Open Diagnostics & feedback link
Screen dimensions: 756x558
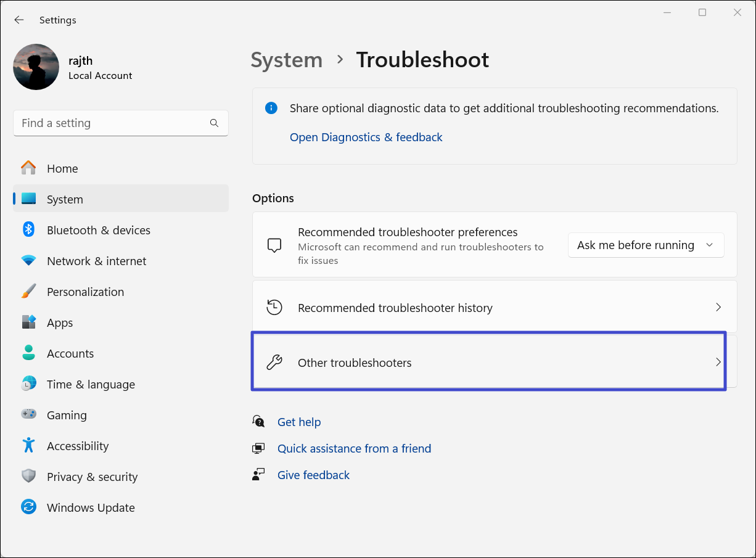(366, 137)
